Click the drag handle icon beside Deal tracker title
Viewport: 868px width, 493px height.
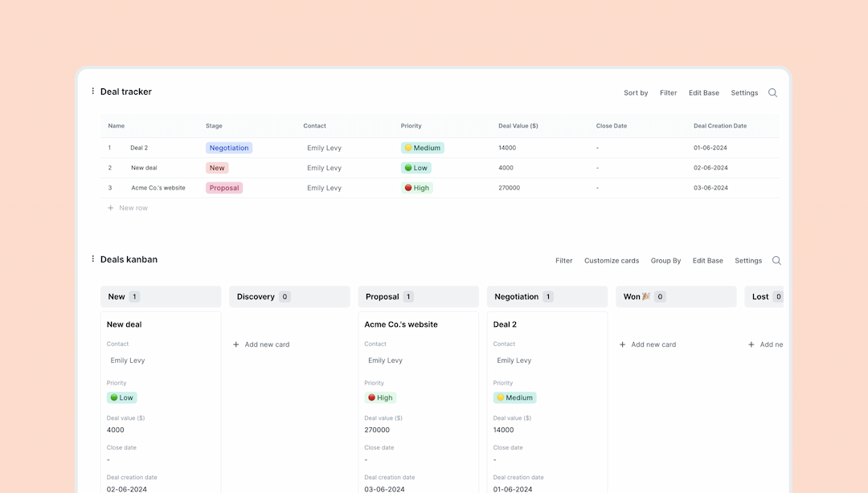[92, 92]
